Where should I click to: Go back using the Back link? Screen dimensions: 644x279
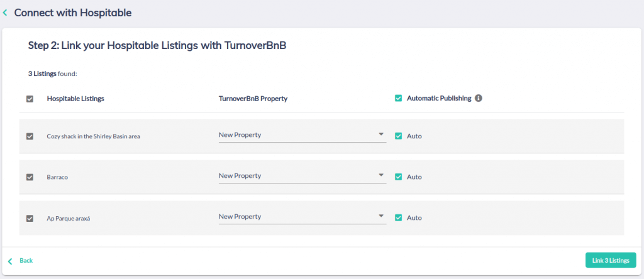[26, 261]
